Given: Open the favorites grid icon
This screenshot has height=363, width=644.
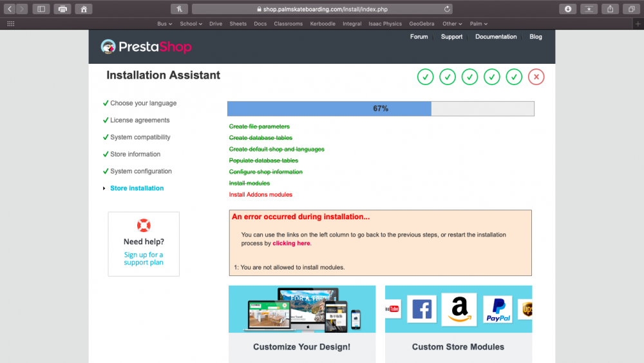Looking at the screenshot, I should tap(11, 24).
